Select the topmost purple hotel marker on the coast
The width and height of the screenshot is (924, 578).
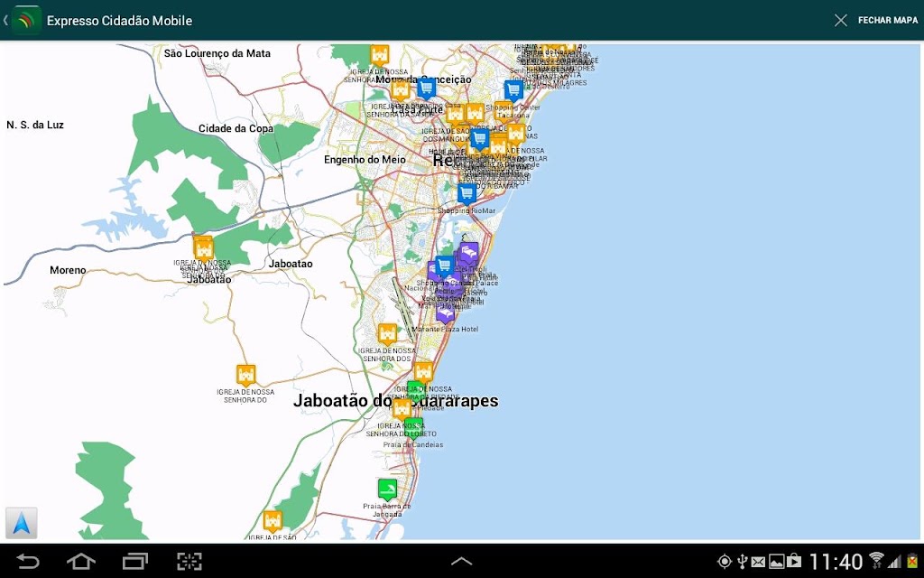(469, 254)
